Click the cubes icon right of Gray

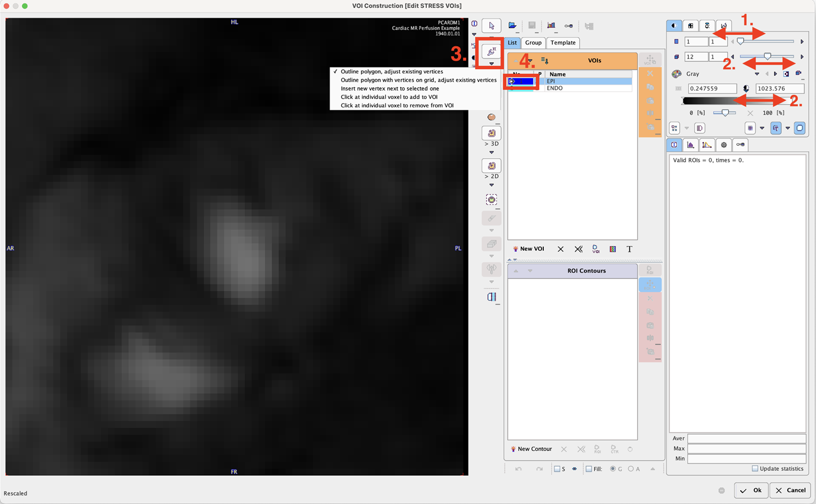pos(799,74)
